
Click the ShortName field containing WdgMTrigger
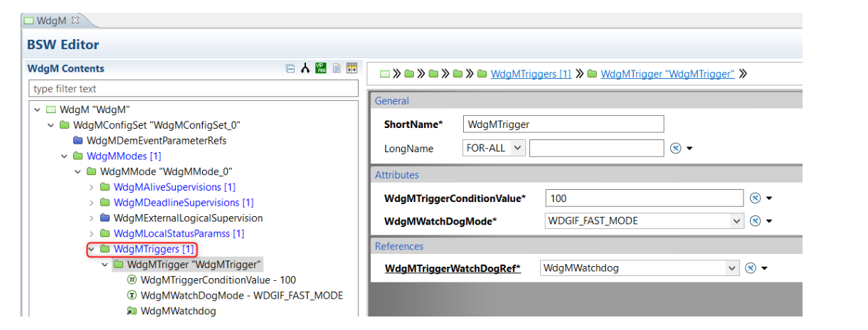point(563,124)
